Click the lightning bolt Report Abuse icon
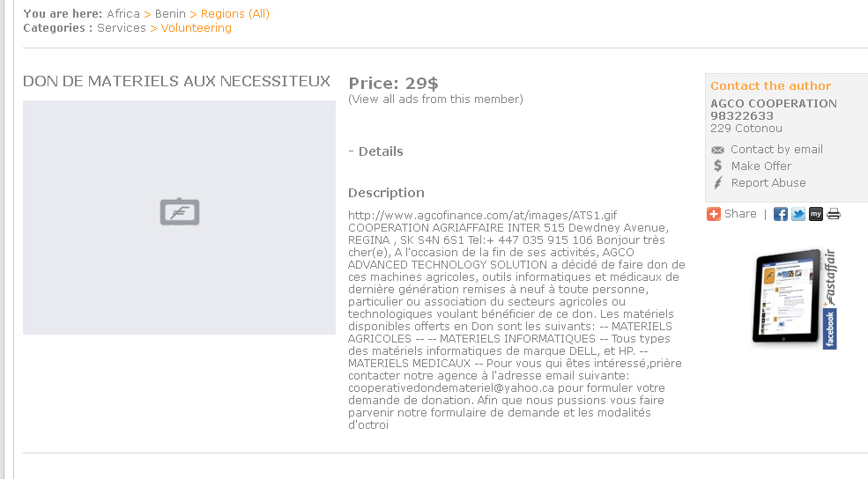Screen dimensions: 868x479 coord(717,183)
